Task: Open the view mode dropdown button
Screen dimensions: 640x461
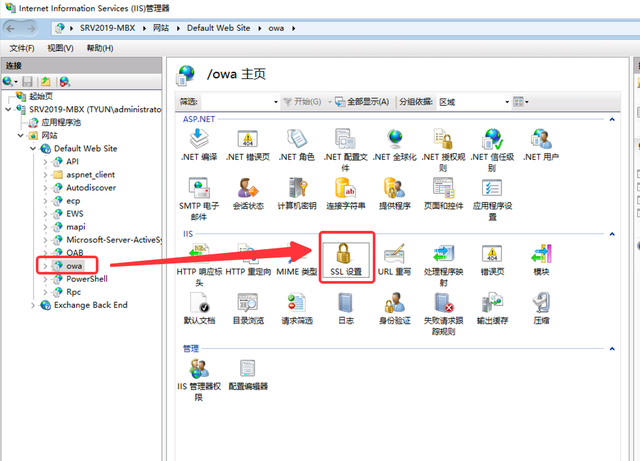Action: tap(521, 102)
